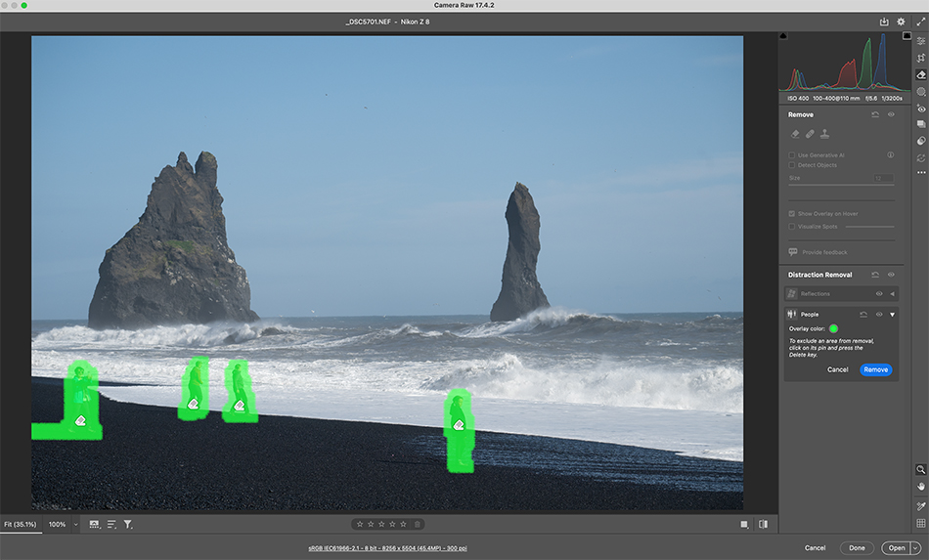Click the filmstrip filter funnel icon
This screenshot has width=929, height=560.
click(128, 525)
